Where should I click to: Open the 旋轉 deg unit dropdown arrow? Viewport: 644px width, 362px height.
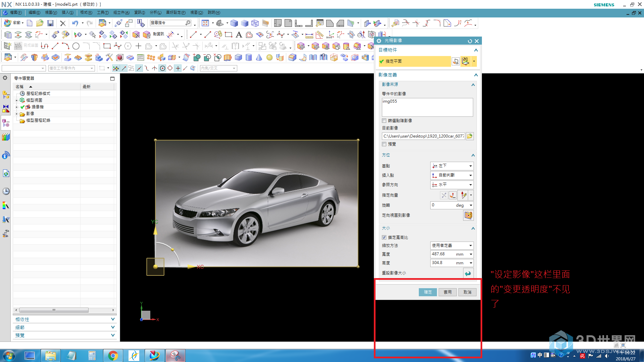pyautogui.click(x=471, y=205)
